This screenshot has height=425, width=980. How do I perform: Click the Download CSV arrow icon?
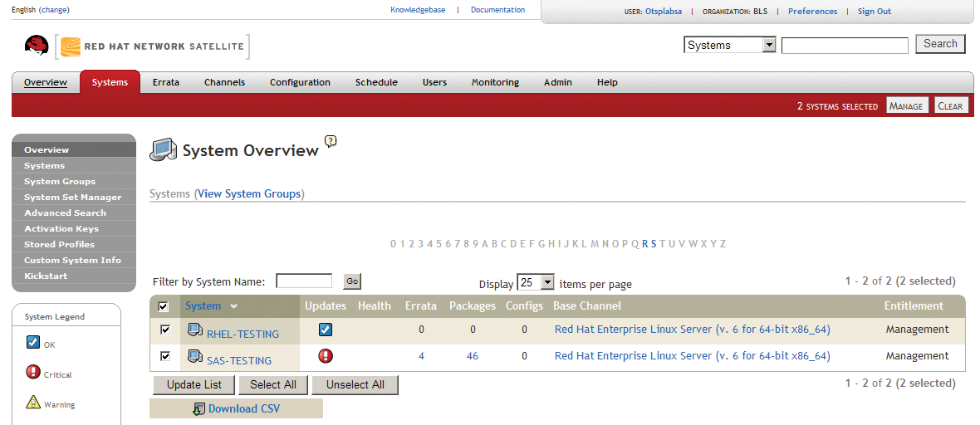(199, 409)
